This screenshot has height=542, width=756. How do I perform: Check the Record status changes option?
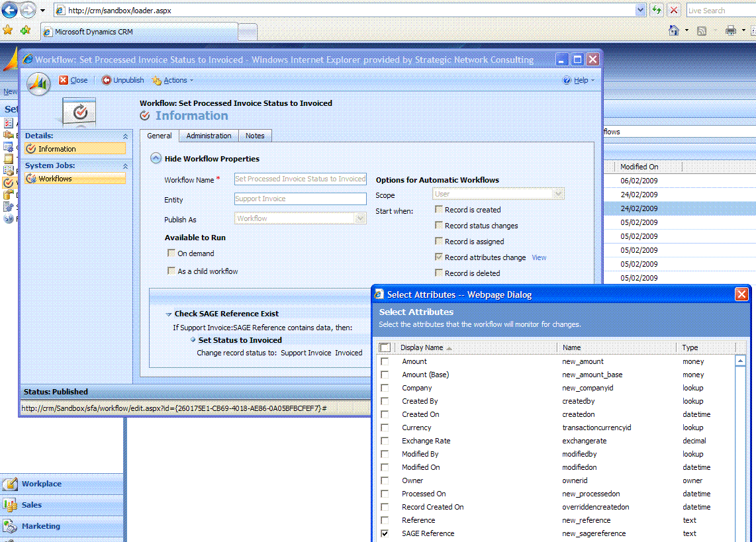pyautogui.click(x=439, y=225)
